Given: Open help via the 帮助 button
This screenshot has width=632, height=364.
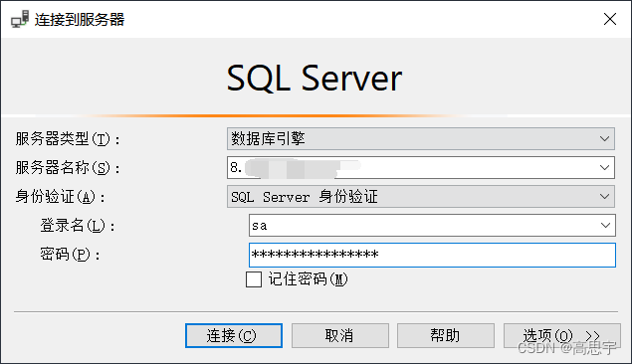Looking at the screenshot, I should [x=445, y=335].
